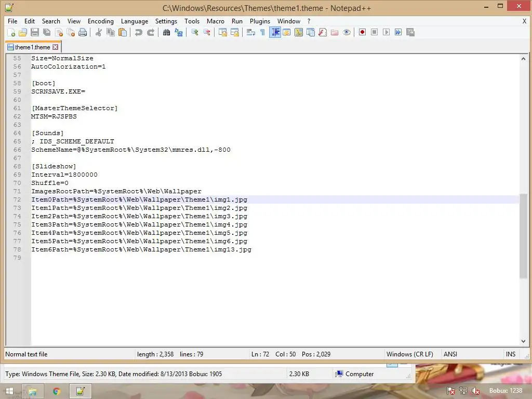Click the scrollbar down arrow
Image resolution: width=532 pixels, height=399 pixels.
[x=523, y=341]
